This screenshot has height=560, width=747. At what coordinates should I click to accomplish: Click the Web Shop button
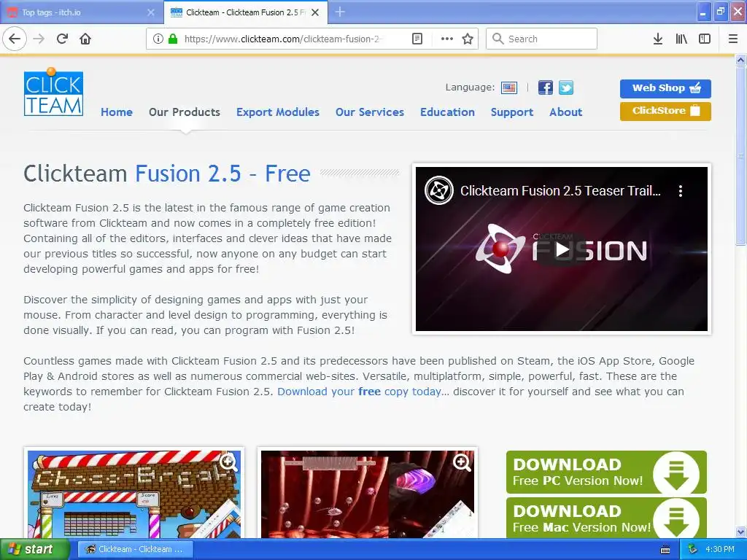click(x=665, y=88)
